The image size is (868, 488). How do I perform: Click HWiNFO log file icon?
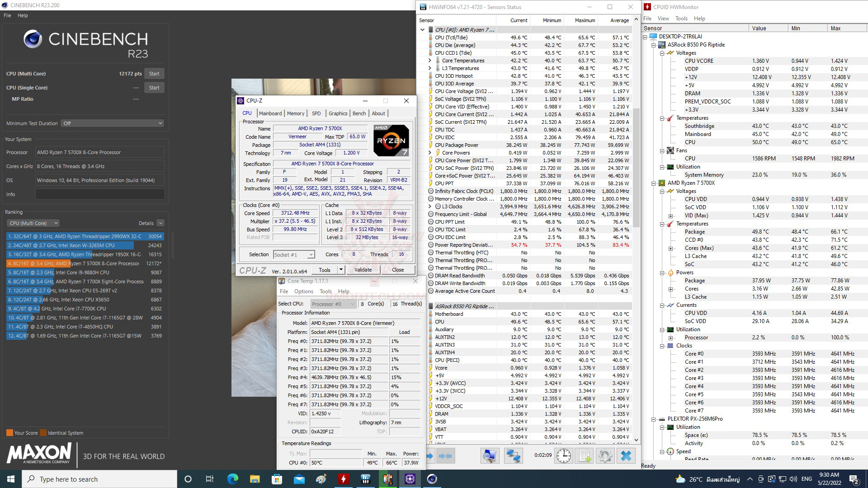tap(585, 456)
